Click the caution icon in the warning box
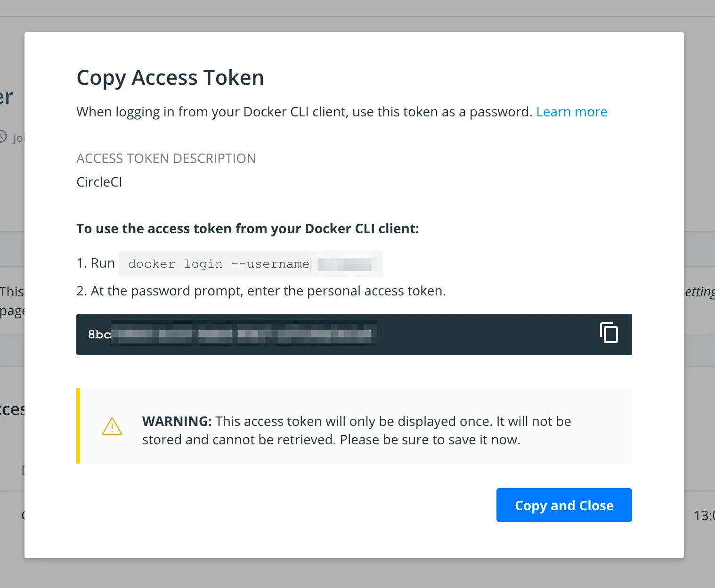The image size is (715, 588). (x=112, y=426)
